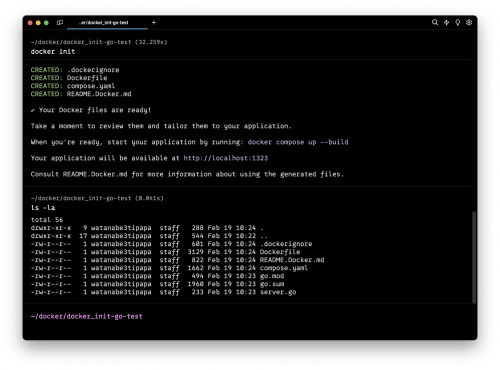Click the docker compose up --build command
This screenshot has height=370, width=500.
pos(298,142)
